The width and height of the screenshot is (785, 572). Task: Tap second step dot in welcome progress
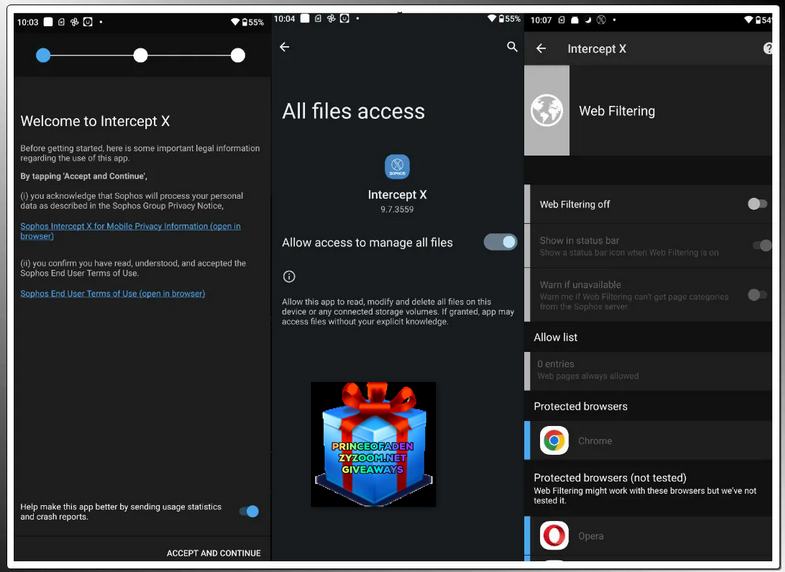(141, 55)
